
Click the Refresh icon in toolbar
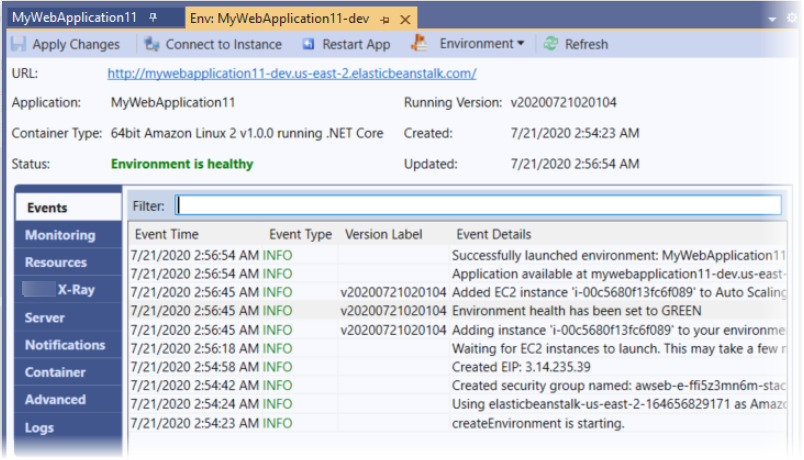pyautogui.click(x=550, y=44)
